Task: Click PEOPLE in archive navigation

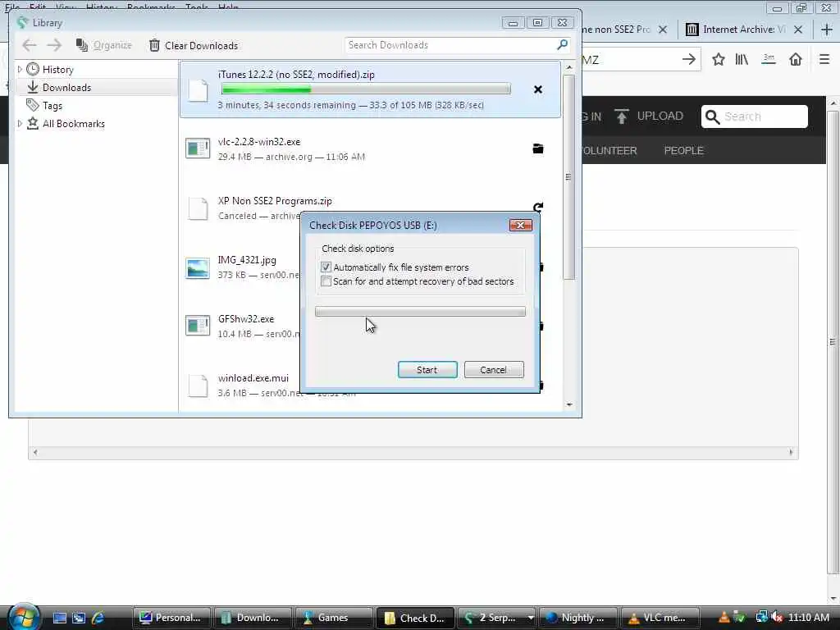Action: [683, 151]
